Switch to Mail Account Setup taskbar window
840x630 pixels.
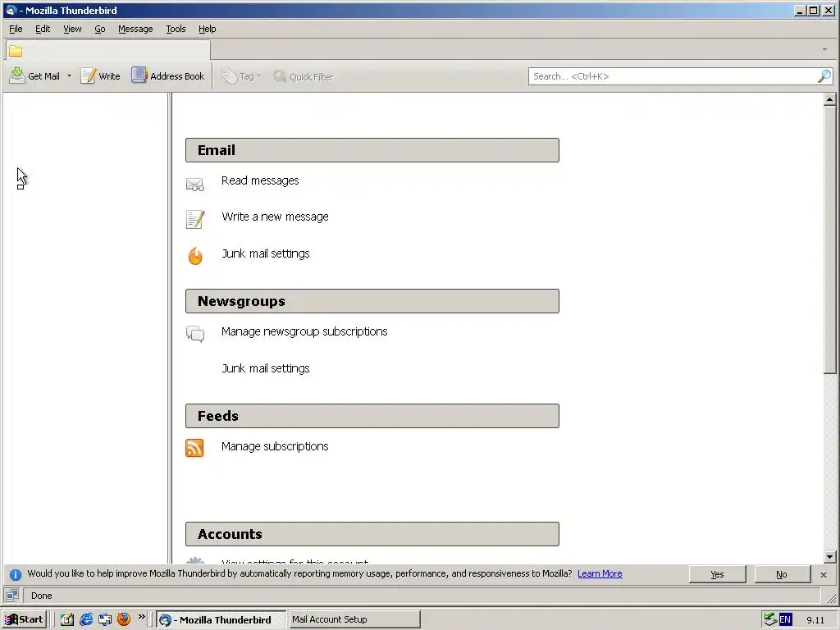click(354, 619)
